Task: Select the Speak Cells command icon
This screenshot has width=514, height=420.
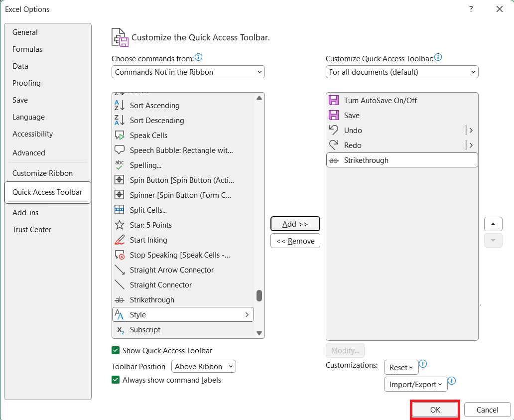Action: pos(120,136)
